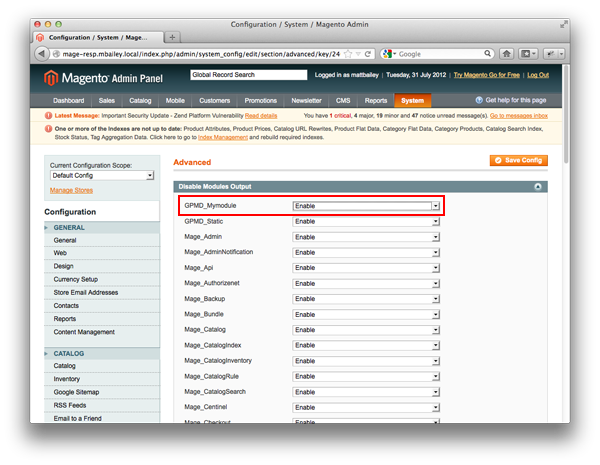
Task: Click the reload page icon in address bar
Action: tap(367, 54)
